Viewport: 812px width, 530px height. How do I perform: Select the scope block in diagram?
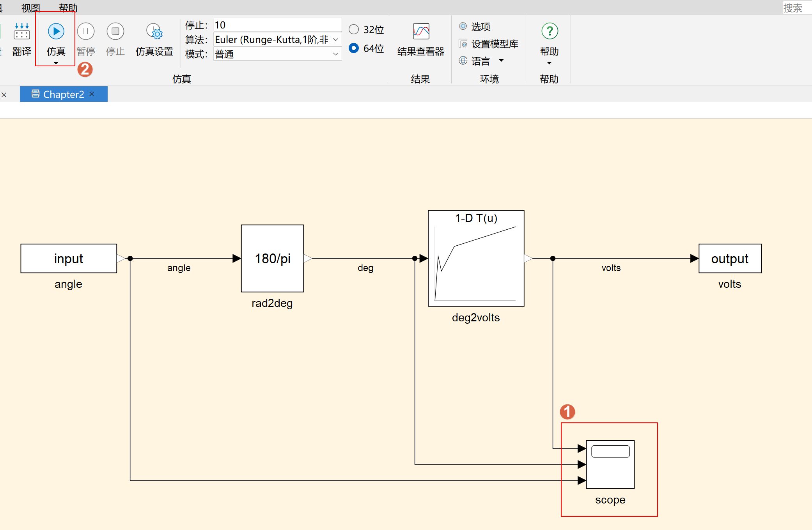[610, 464]
